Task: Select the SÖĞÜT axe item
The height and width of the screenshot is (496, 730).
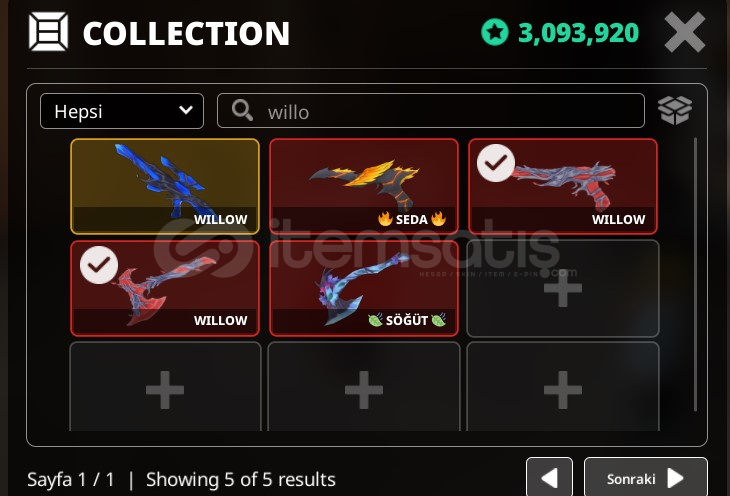Action: click(364, 288)
